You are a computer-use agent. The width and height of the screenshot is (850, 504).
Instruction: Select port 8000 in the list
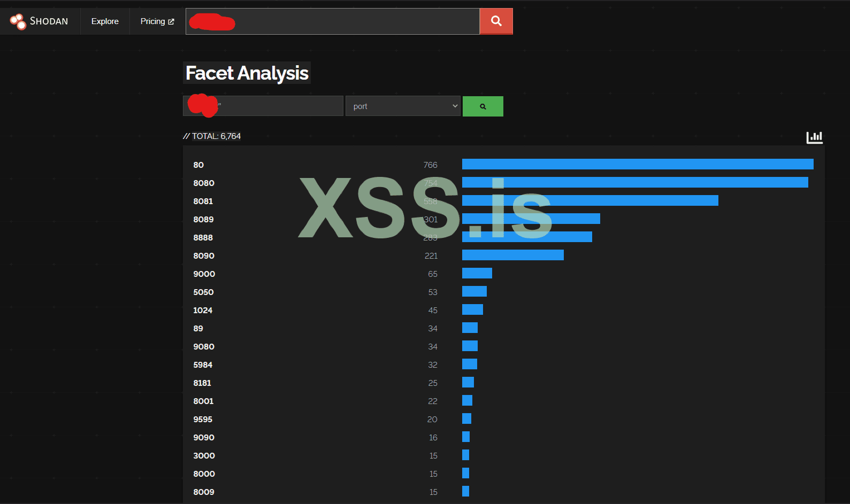coord(204,474)
